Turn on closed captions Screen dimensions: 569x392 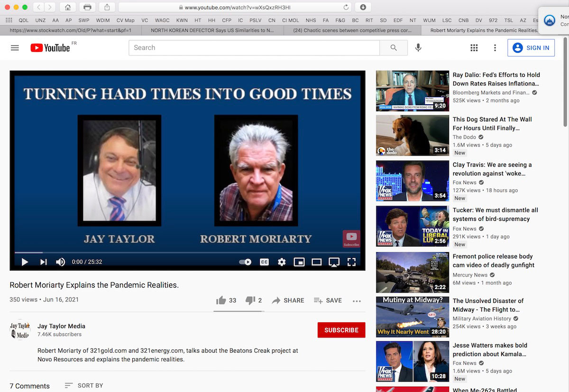click(264, 262)
